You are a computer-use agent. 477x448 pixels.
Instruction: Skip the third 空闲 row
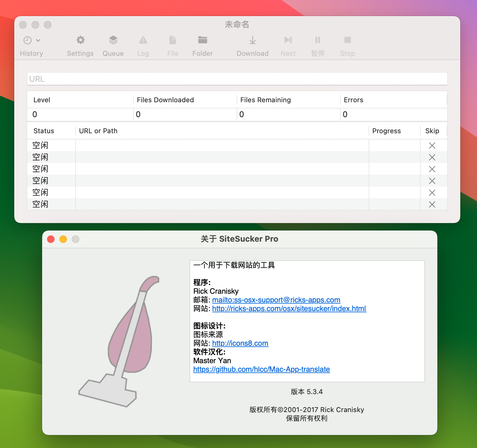click(x=432, y=169)
